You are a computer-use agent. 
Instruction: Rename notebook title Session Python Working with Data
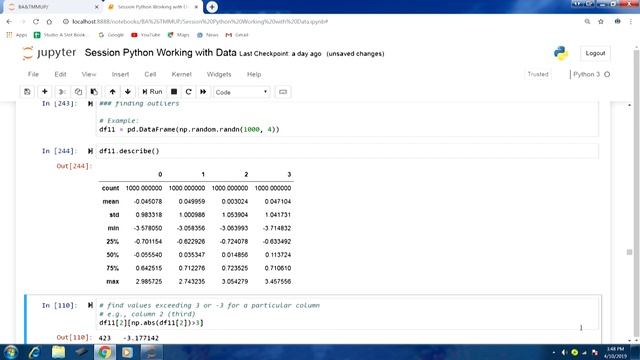pos(160,53)
